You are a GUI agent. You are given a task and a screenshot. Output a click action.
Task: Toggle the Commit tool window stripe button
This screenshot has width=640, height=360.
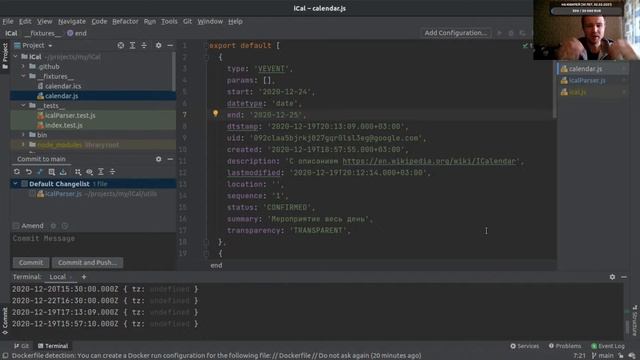pyautogui.click(x=5, y=321)
